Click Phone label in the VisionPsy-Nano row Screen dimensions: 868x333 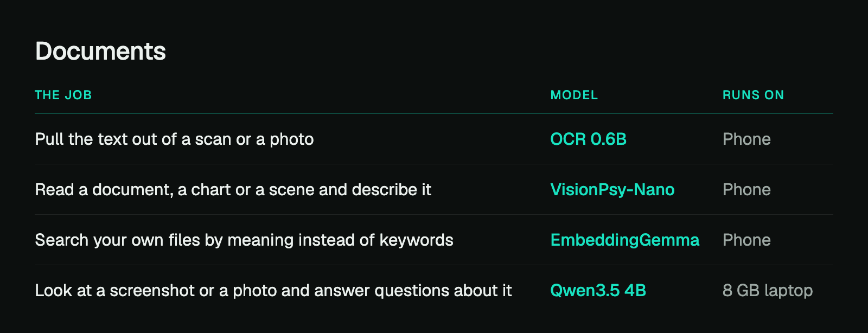click(x=746, y=189)
